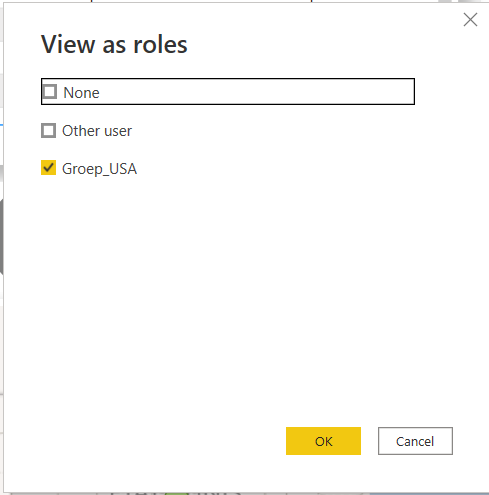Select the Other user label text
489x495 pixels.
tap(97, 131)
